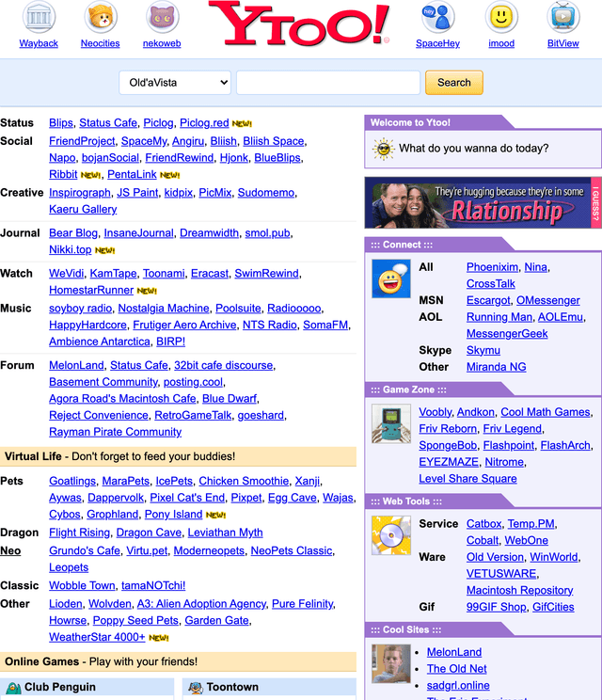Click the yellow Search button
The image size is (602, 700).
[x=453, y=83]
